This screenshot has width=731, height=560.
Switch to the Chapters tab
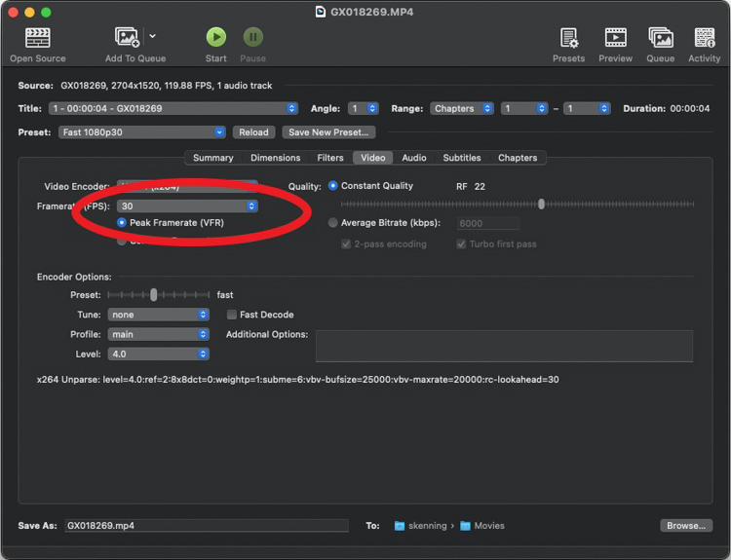(x=518, y=158)
